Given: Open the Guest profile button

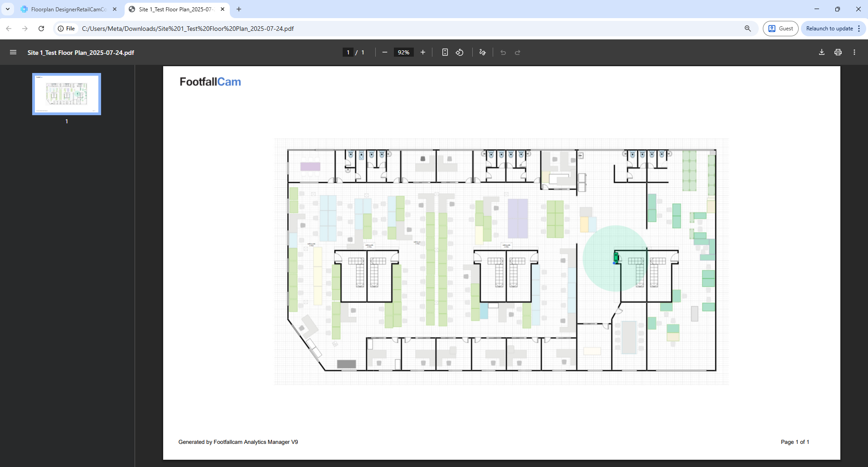Looking at the screenshot, I should tap(780, 29).
